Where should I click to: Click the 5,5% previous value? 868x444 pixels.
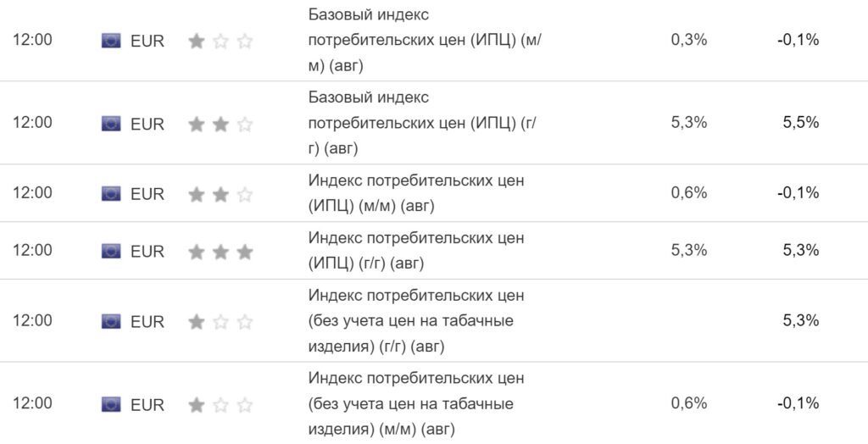coord(801,123)
